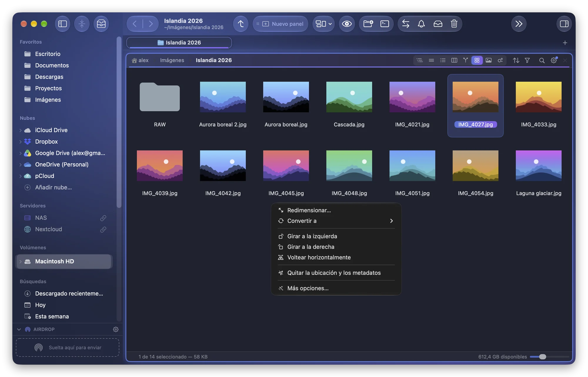The width and height of the screenshot is (588, 377).
Task: Click the sidebar vertical scrollbar
Action: click(119, 122)
